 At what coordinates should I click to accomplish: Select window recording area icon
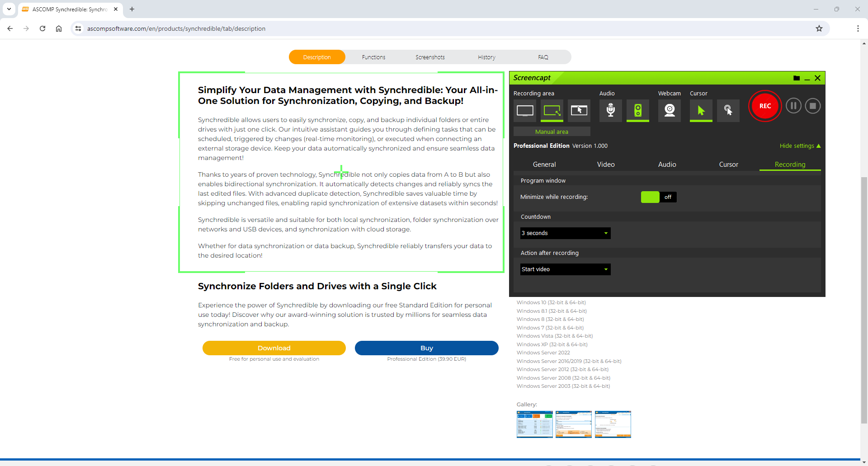click(579, 111)
